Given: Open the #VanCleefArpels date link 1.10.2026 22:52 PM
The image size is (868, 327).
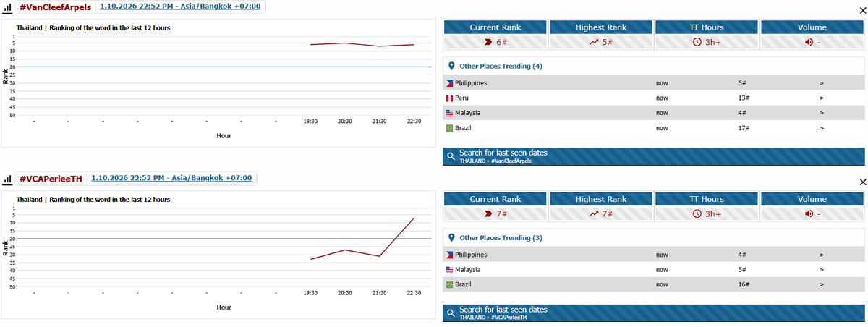Looking at the screenshot, I should coord(182,7).
